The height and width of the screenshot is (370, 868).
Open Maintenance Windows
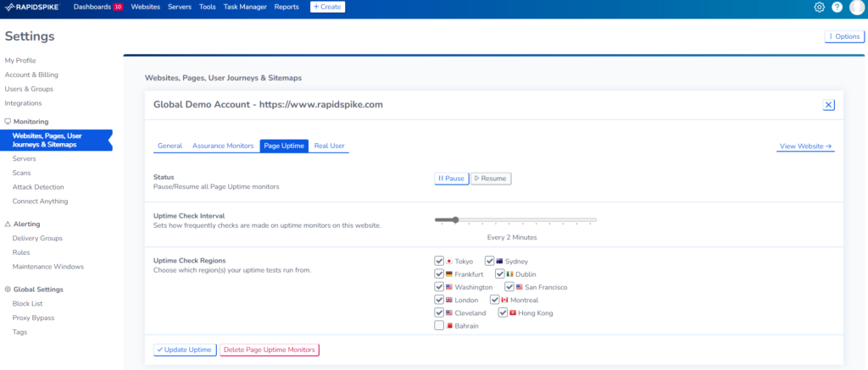pos(48,267)
